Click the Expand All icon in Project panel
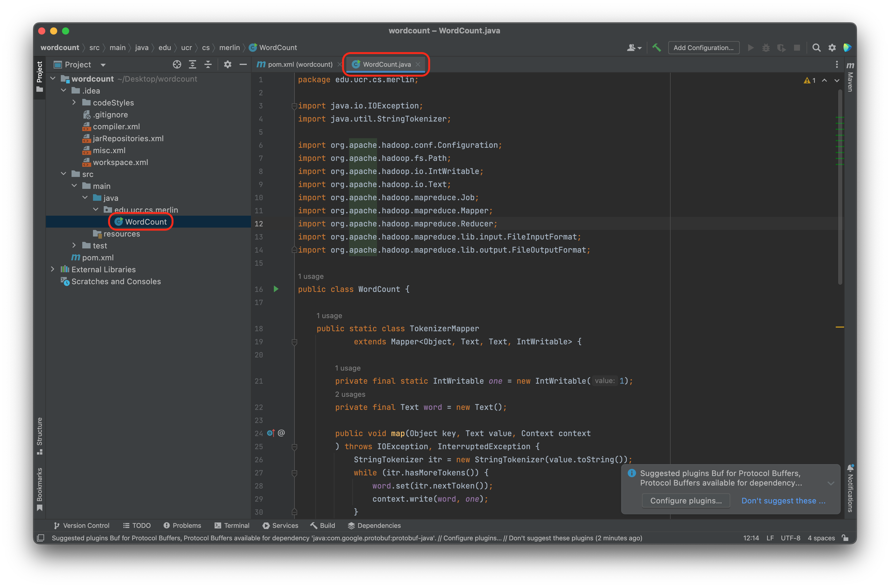The width and height of the screenshot is (890, 588). (193, 65)
